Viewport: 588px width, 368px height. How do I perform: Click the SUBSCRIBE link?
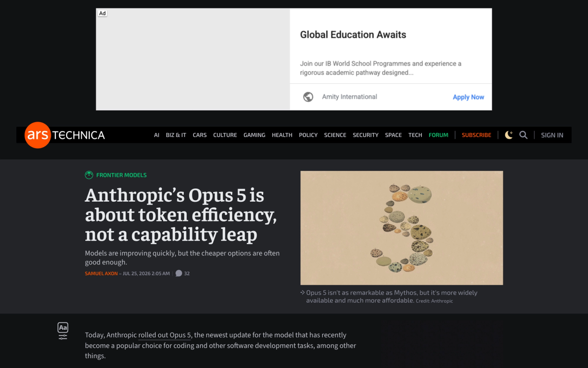476,135
